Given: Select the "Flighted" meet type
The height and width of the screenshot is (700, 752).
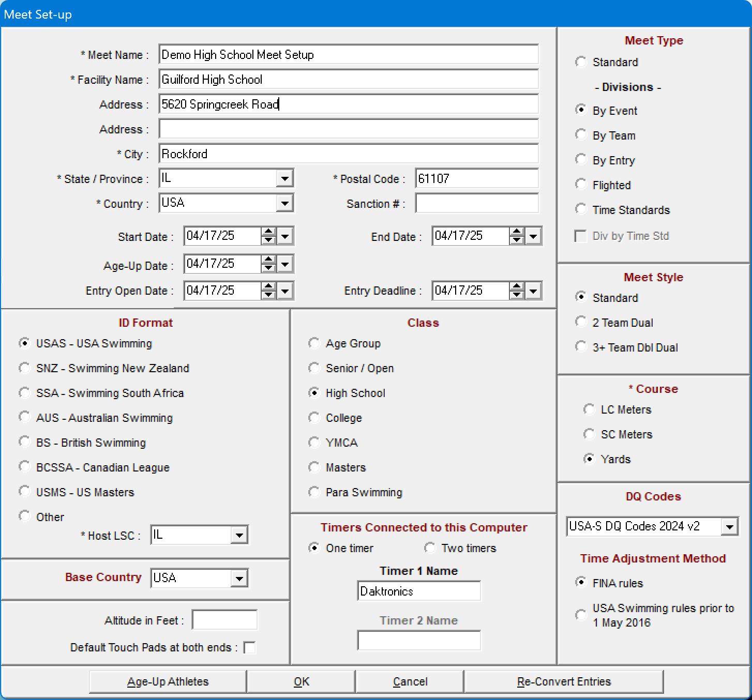Looking at the screenshot, I should [581, 184].
